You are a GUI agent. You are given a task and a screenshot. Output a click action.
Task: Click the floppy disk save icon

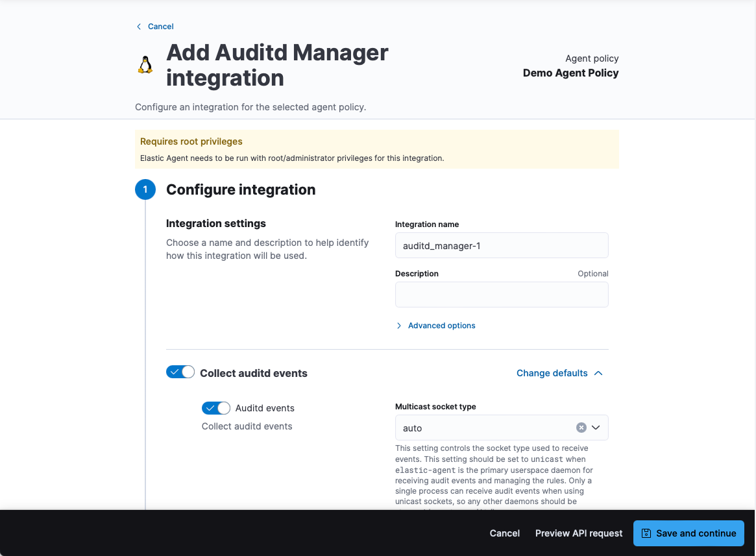point(646,533)
